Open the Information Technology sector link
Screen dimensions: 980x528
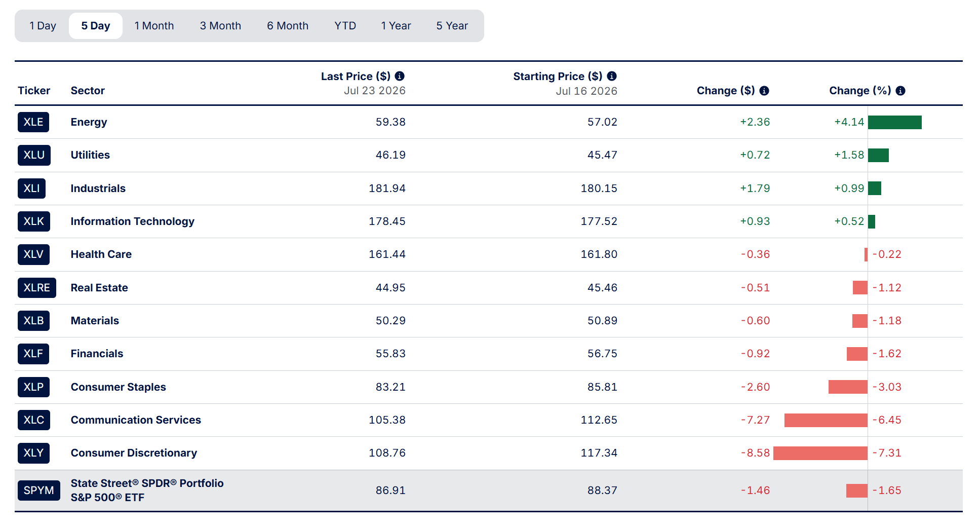133,221
